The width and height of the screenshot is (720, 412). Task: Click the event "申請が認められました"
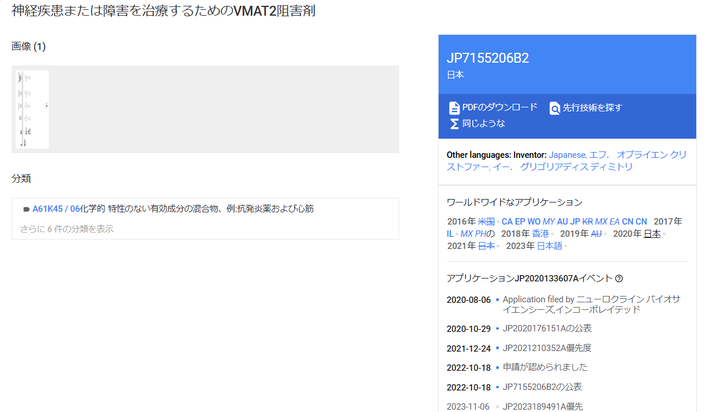(x=545, y=367)
